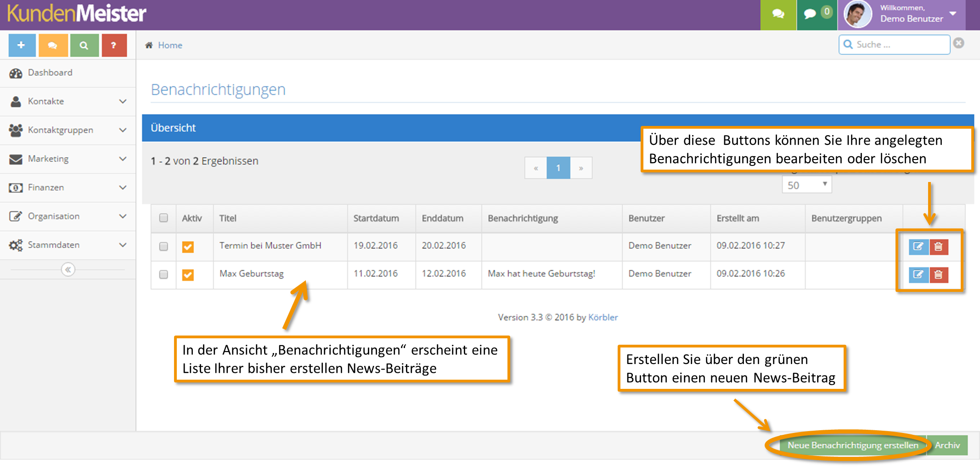Select the Max Geburtstag row checkbox
980x467 pixels.
point(163,274)
